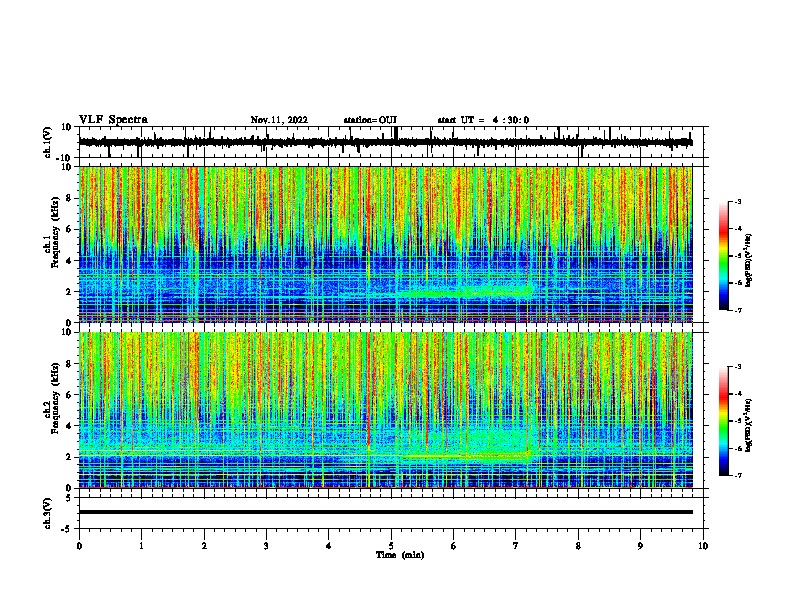The image size is (792, 612).
Task: Click time axis tick label "1"
Action: (x=141, y=546)
